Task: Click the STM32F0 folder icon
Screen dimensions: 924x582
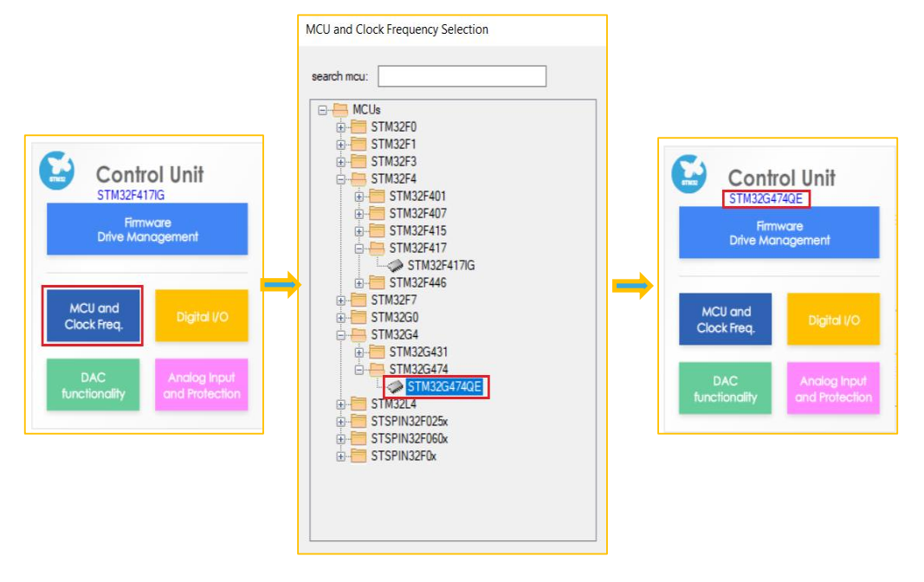Action: 359,127
